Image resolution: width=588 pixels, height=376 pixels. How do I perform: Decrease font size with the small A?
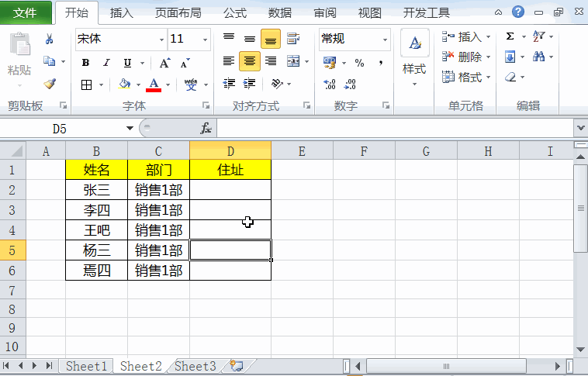click(185, 63)
